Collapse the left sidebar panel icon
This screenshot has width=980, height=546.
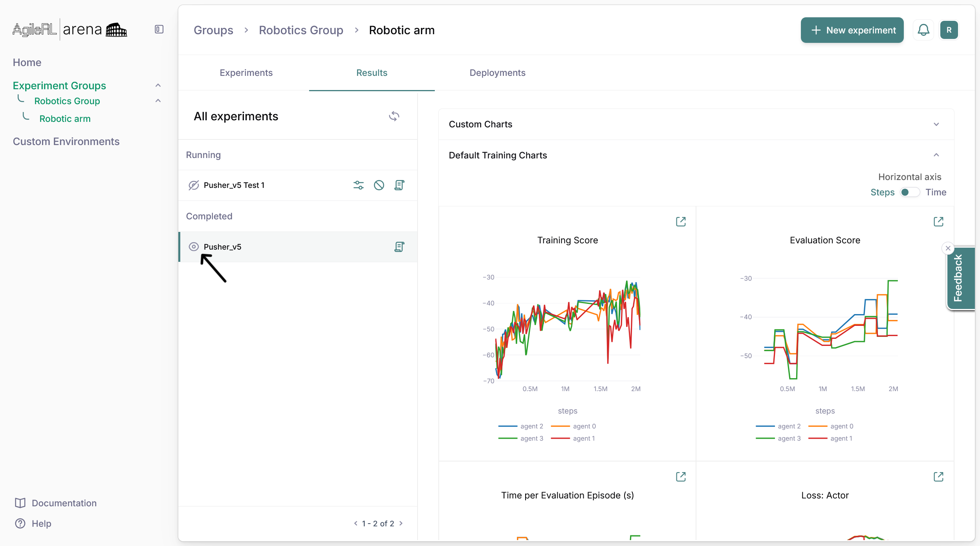pyautogui.click(x=159, y=29)
